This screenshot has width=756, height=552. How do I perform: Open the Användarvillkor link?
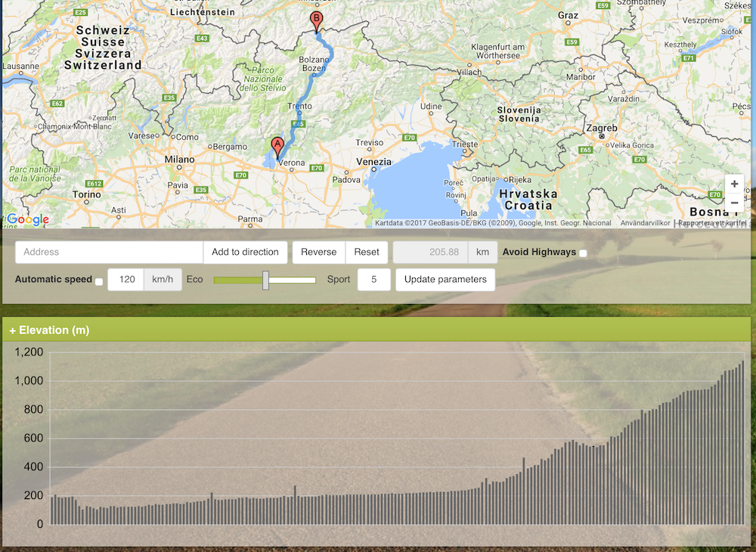[x=645, y=223]
